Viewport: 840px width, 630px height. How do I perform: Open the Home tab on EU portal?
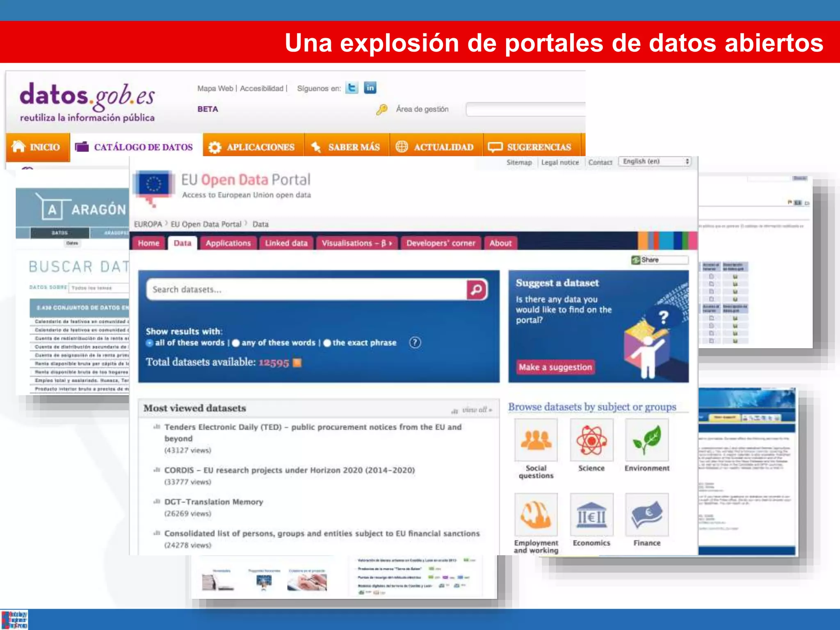click(148, 243)
